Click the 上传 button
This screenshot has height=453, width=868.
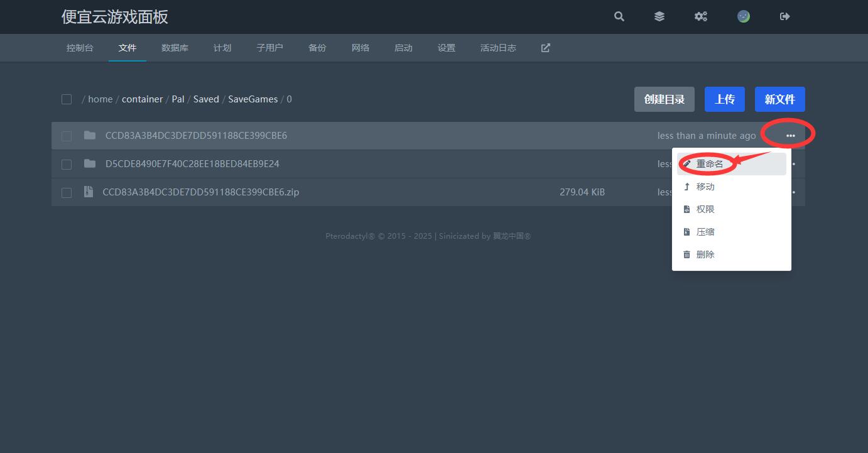725,99
